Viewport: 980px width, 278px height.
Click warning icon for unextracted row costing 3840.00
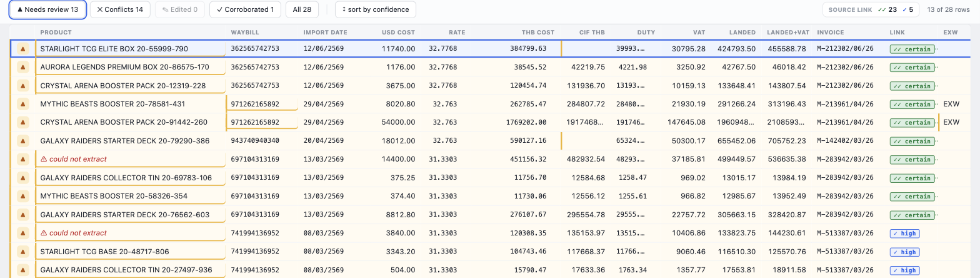click(x=23, y=233)
